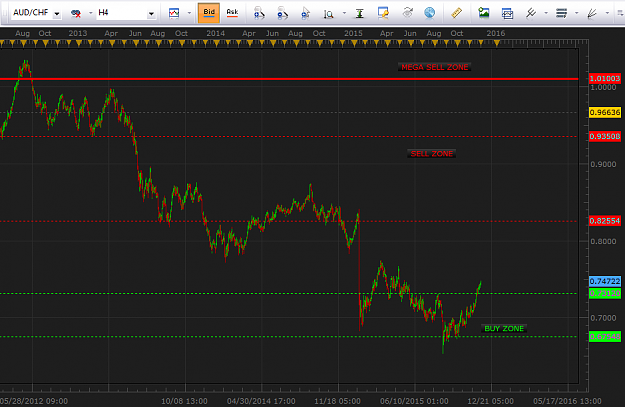Screen dimensions: 625x407
Task: Click the save chart as image icon
Action: point(484,13)
